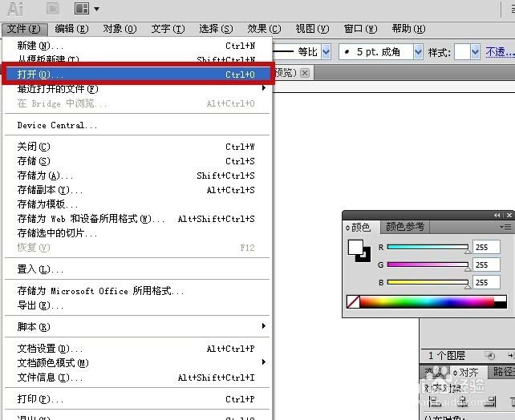Choose 存储副本(Y)... menu entry
The width and height of the screenshot is (515, 420).
137,190
